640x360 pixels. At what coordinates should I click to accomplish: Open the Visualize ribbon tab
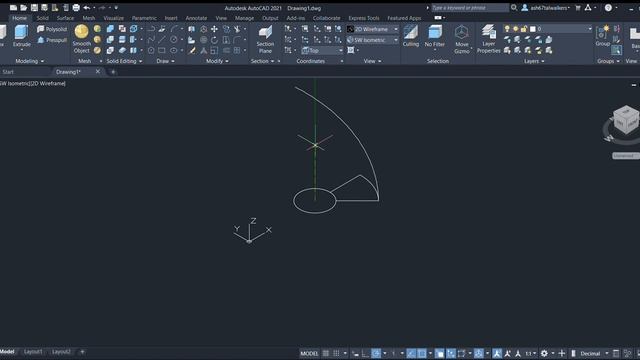[x=113, y=18]
